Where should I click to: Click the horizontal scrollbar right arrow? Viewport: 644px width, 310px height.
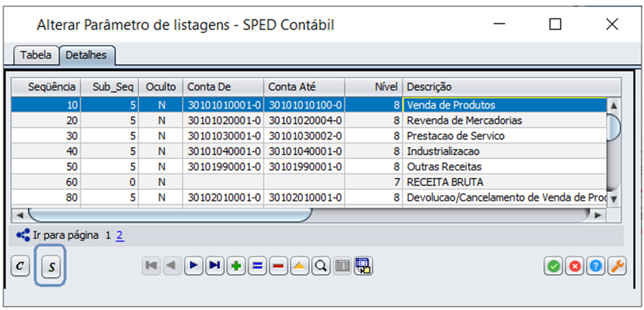click(602, 214)
